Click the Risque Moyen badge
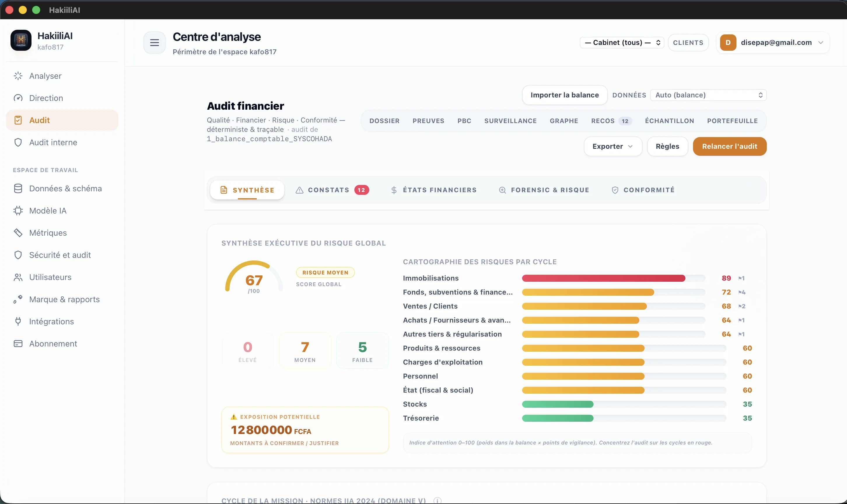Screen dimensions: 847x504 pyautogui.click(x=325, y=272)
